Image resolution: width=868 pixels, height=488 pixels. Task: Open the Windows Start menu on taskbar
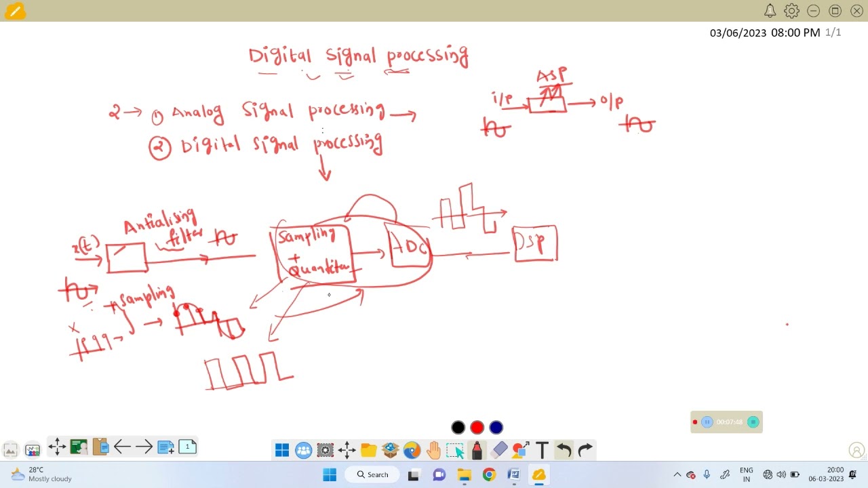[x=330, y=474]
